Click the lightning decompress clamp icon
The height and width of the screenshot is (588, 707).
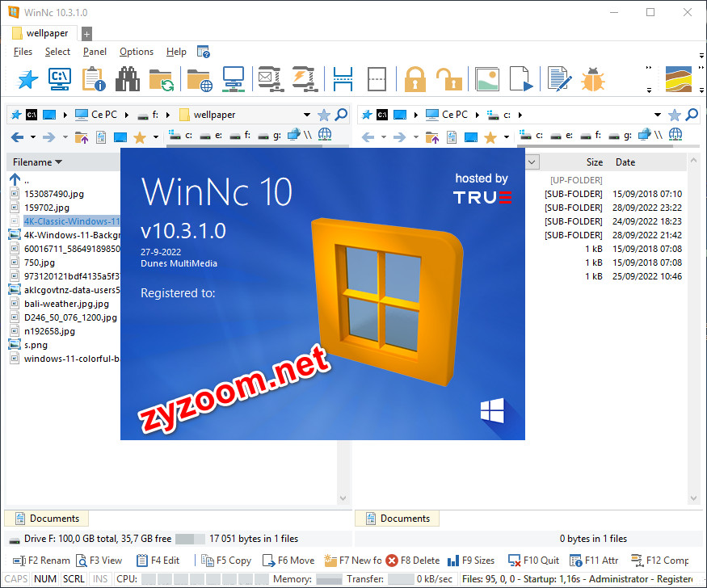pos(305,80)
